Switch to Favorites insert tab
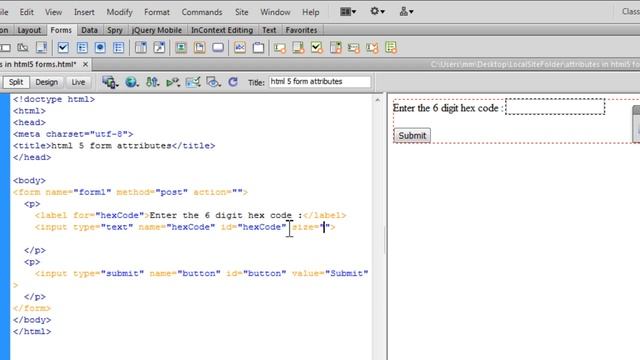 301,30
